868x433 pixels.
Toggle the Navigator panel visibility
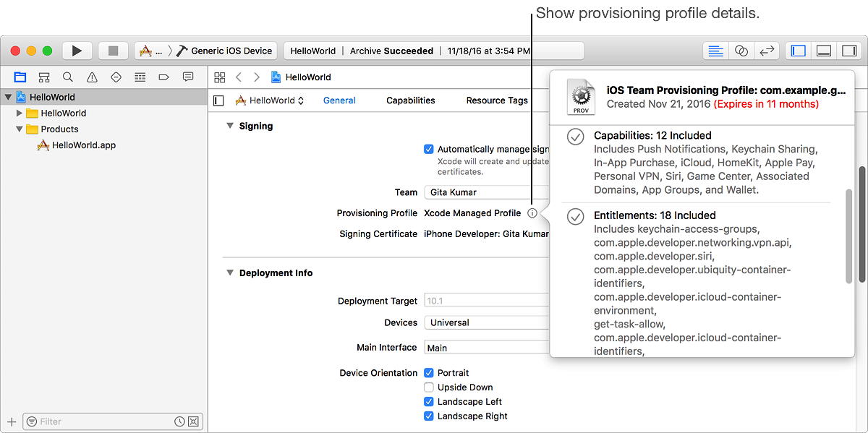point(799,51)
